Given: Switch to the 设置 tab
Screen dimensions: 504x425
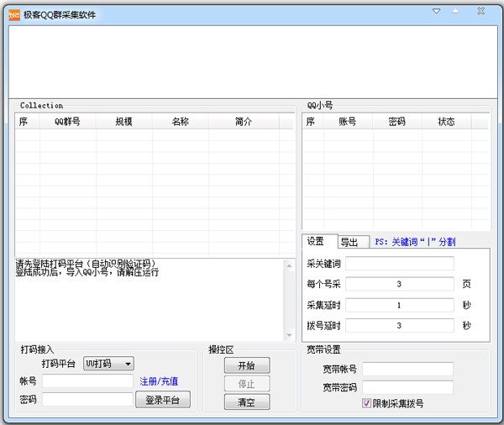Looking at the screenshot, I should coord(318,242).
